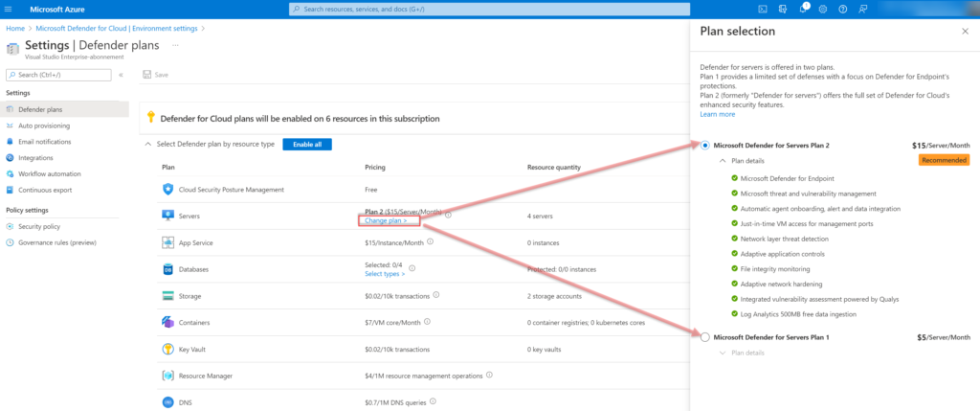Click the info icon beside Containers pricing
This screenshot has width=980, height=411.
point(428,322)
